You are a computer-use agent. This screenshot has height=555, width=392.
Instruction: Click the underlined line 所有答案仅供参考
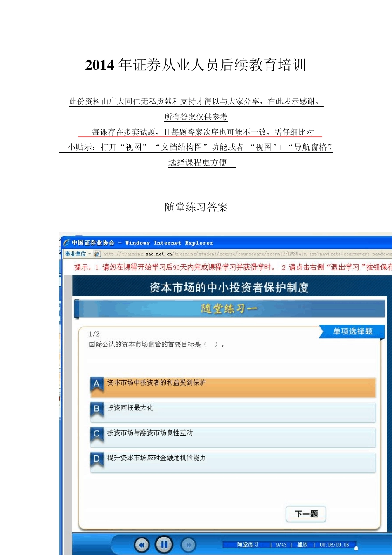(196, 116)
